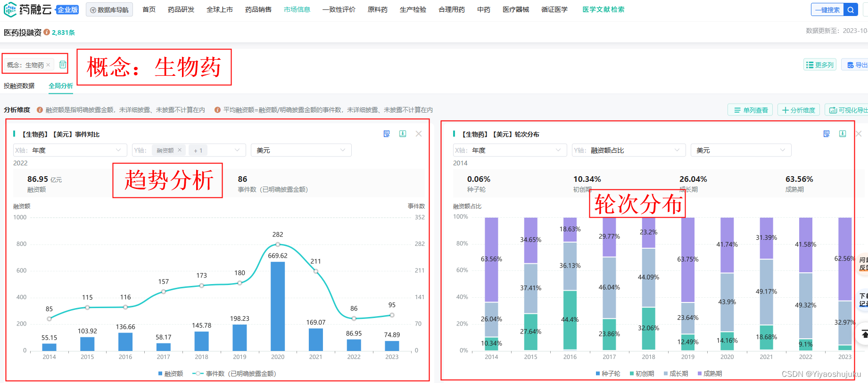Screen dimensions: 868x383
Task: Toggle 事件数 legend in 事件对比 chart
Action: point(234,374)
